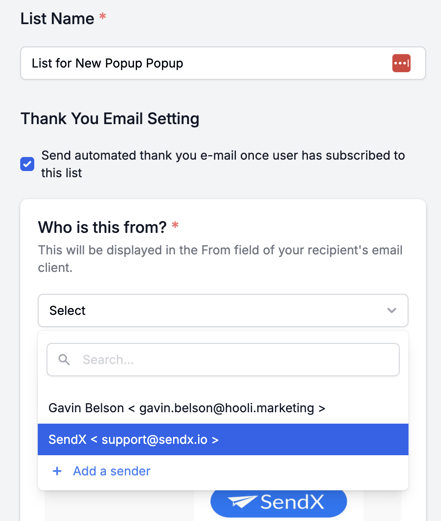Uncheck the automated thank you e-mail checkbox
The width and height of the screenshot is (441, 521).
tap(27, 164)
